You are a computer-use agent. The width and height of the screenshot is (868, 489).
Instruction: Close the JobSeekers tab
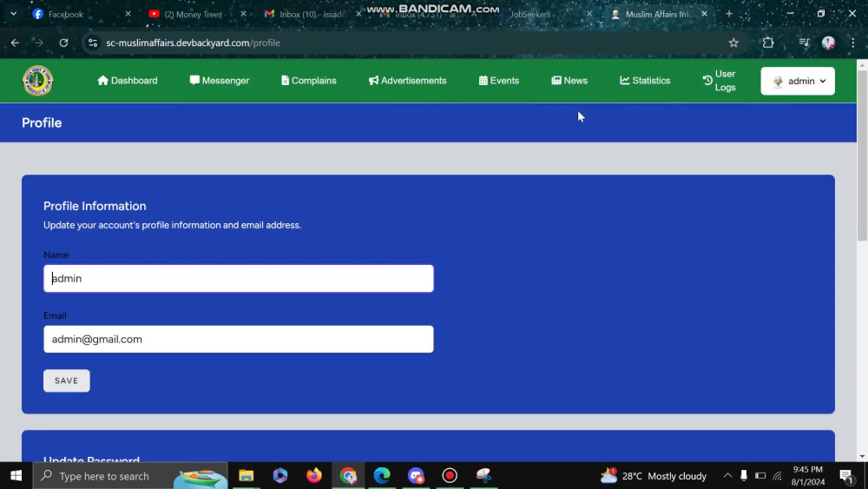(589, 14)
